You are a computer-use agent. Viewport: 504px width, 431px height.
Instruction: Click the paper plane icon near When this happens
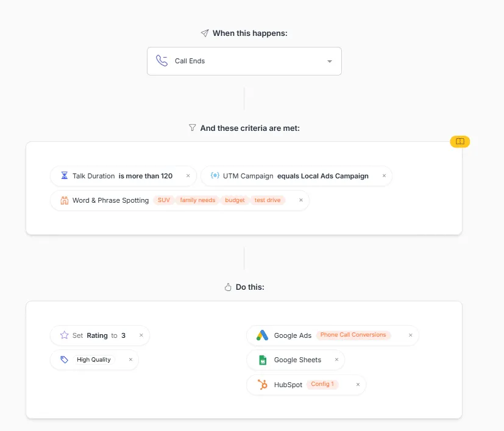(x=205, y=33)
